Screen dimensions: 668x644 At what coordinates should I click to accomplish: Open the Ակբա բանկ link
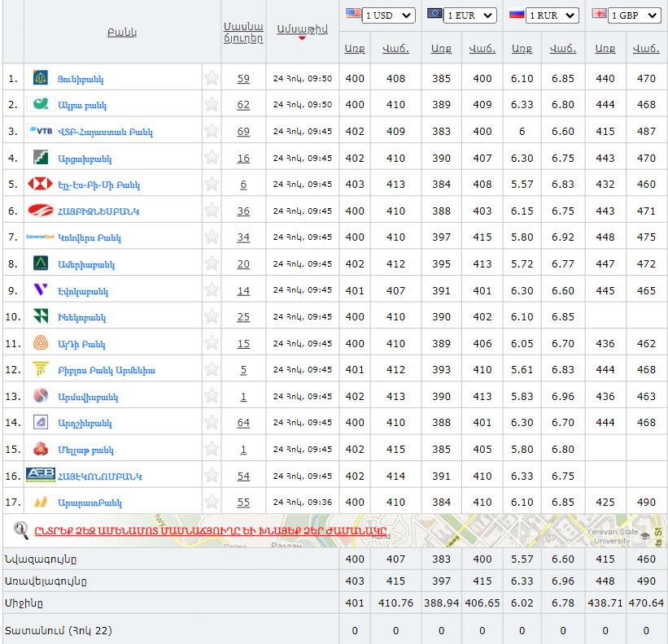click(82, 106)
